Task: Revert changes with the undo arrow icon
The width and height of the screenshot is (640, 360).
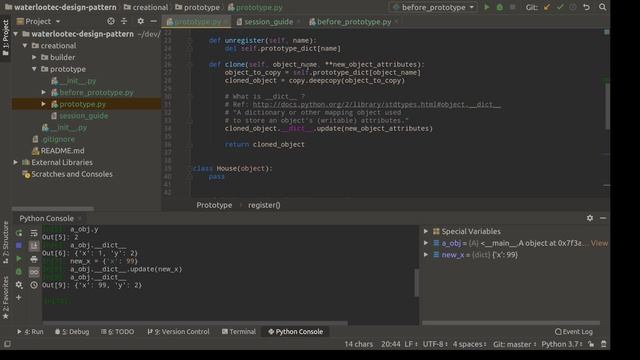Action: 587,7
